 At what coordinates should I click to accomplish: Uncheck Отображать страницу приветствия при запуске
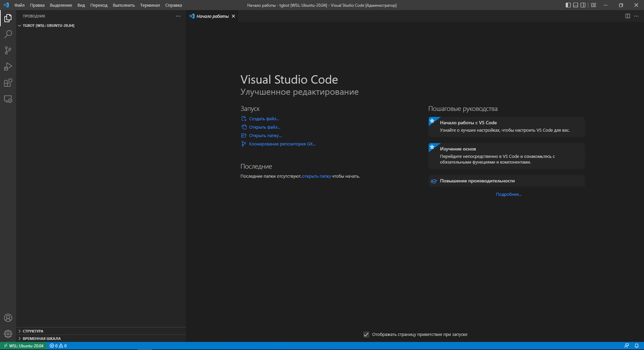[367, 334]
